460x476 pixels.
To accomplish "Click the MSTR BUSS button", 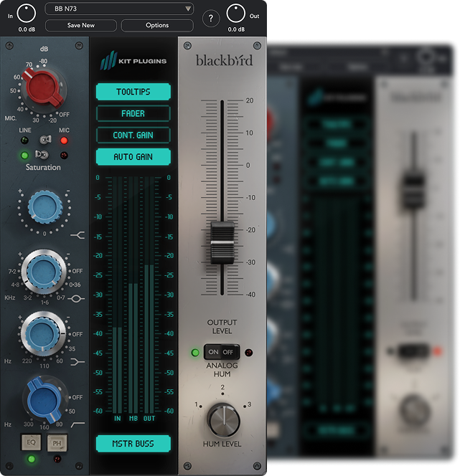I will click(x=133, y=444).
